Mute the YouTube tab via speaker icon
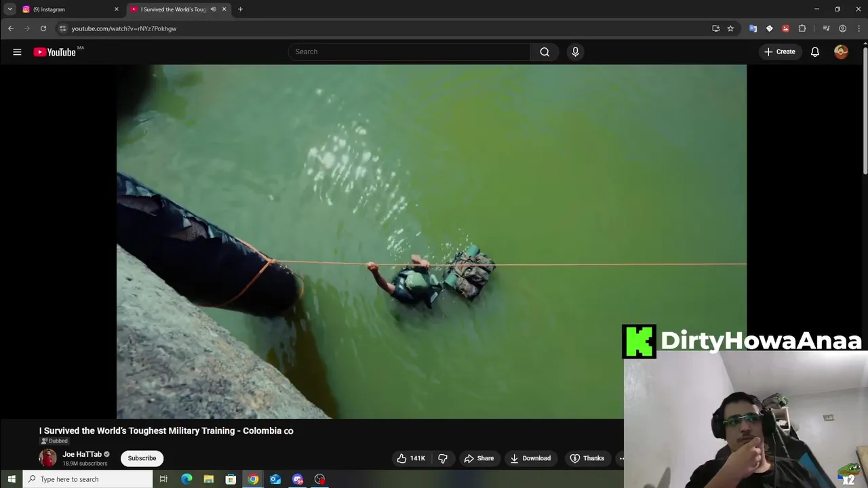Viewport: 868px width, 488px height. tap(213, 9)
